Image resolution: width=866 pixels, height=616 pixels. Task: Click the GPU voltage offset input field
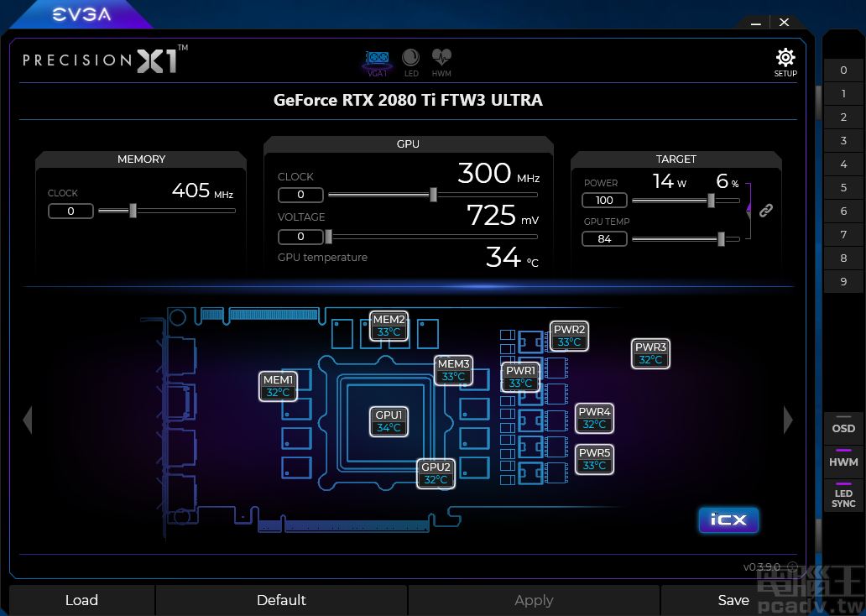[x=300, y=237]
